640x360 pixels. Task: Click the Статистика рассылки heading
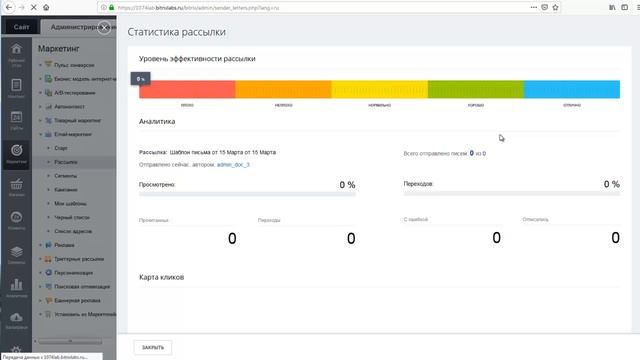pyautogui.click(x=176, y=32)
